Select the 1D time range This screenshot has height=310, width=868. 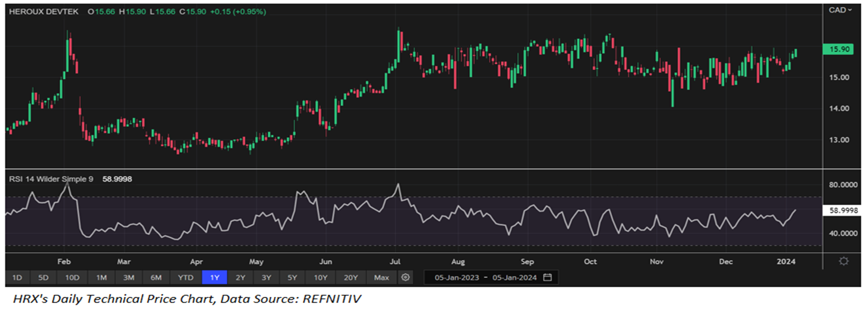17,277
